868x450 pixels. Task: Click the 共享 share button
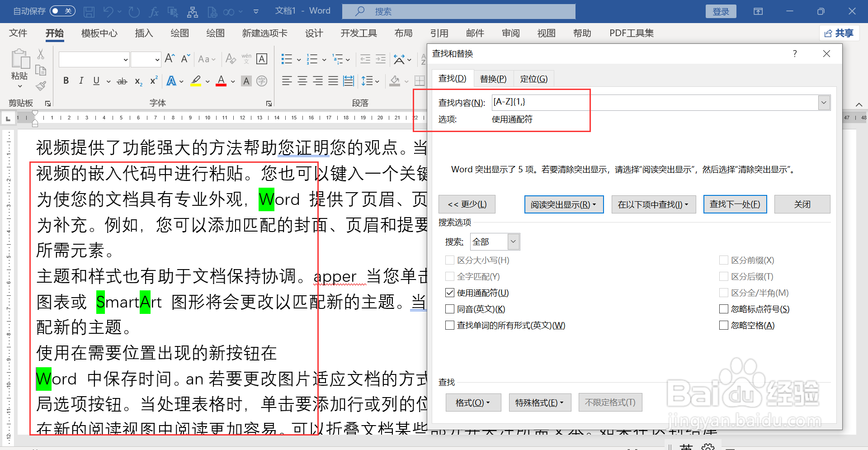[839, 33]
